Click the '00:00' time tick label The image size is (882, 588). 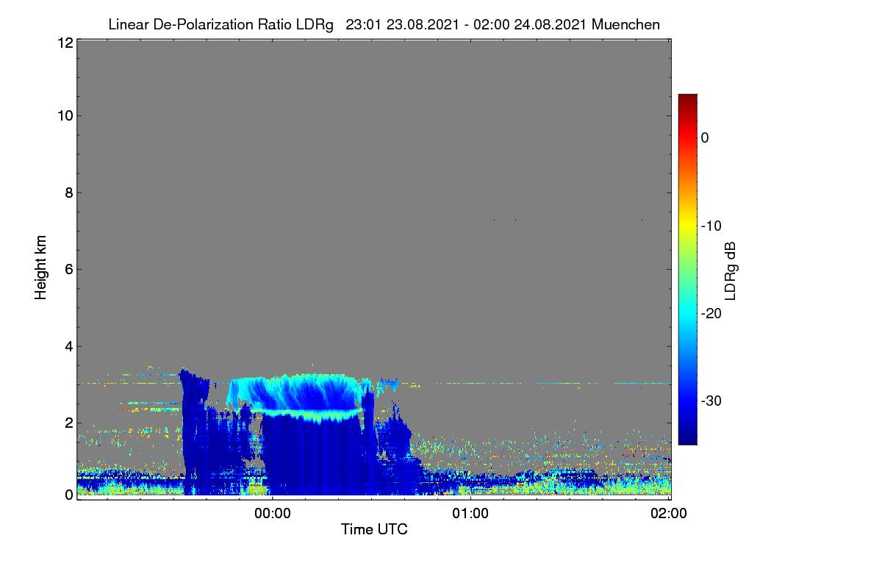(273, 514)
